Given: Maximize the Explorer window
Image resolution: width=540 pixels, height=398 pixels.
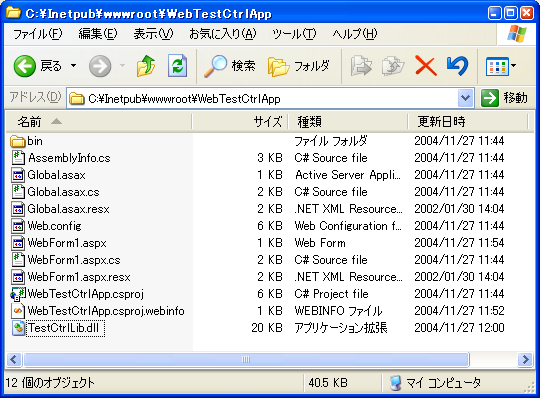Looking at the screenshot, I should point(511,13).
